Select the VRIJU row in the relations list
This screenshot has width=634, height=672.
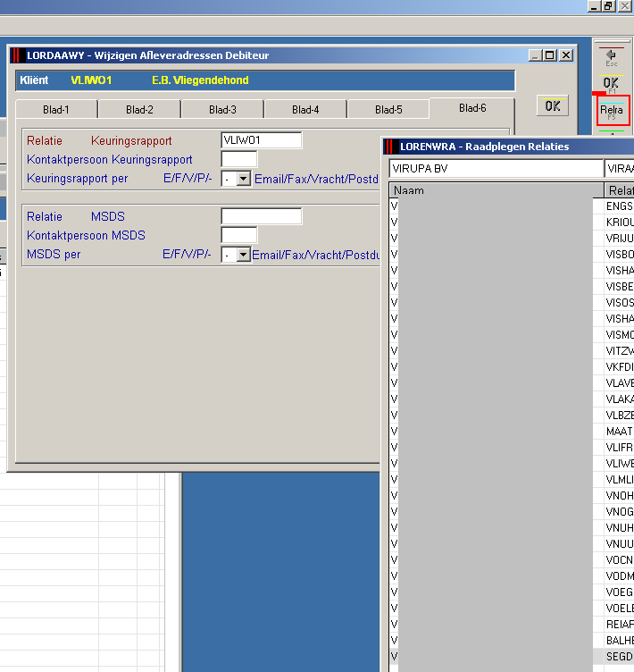(x=512, y=239)
